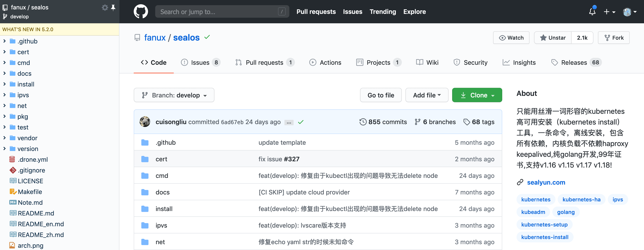Click the branches fork icon
Image resolution: width=644 pixels, height=250 pixels.
point(417,122)
